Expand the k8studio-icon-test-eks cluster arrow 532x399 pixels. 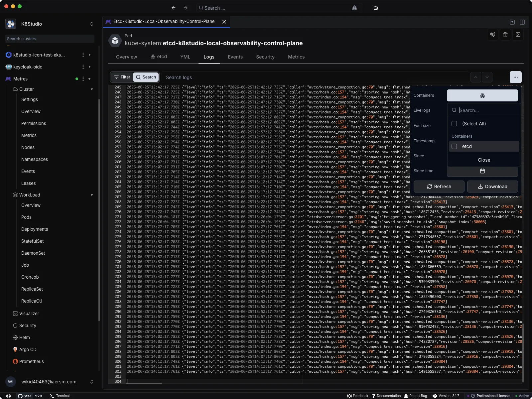point(89,55)
